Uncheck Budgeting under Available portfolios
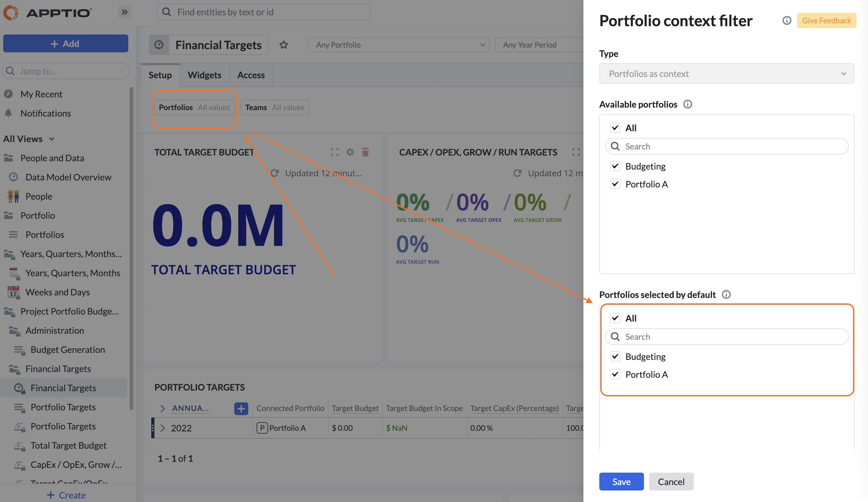The width and height of the screenshot is (868, 502). pyautogui.click(x=615, y=166)
